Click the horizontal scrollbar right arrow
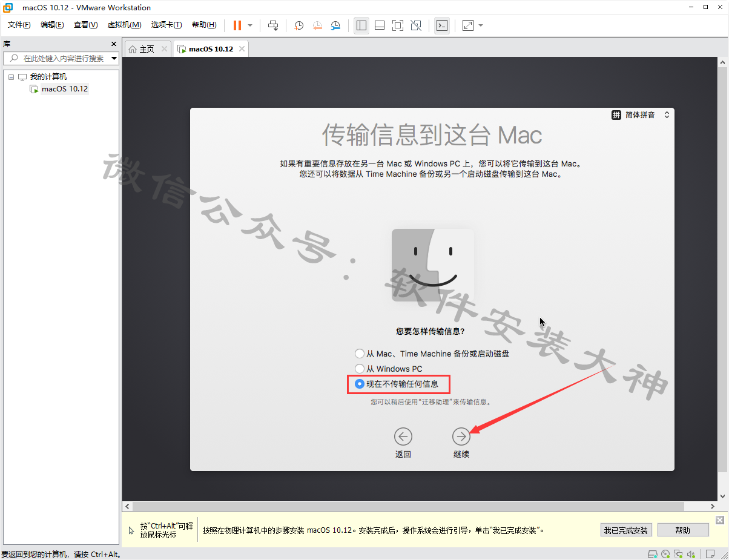The image size is (729, 560). click(713, 506)
